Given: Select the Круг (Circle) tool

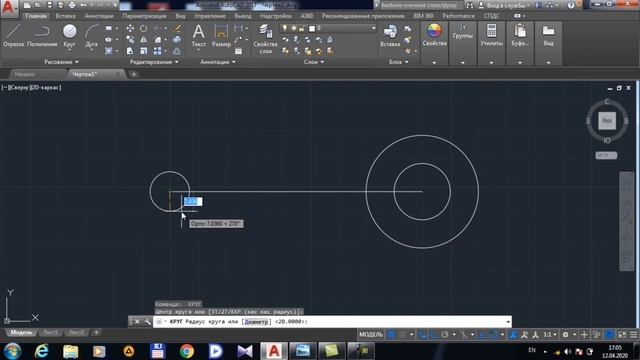Looking at the screenshot, I should coord(69,36).
